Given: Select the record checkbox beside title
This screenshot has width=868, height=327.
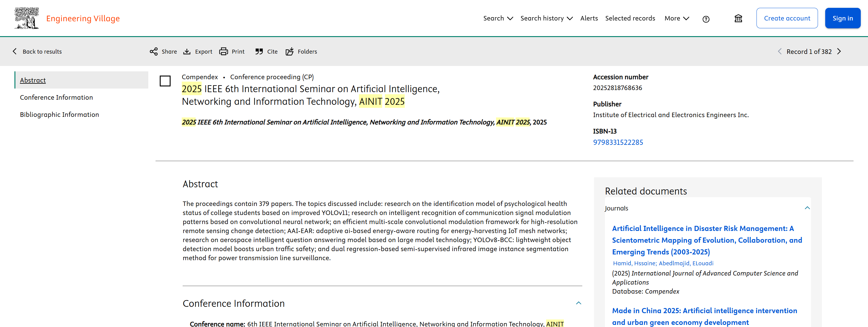Looking at the screenshot, I should 165,81.
